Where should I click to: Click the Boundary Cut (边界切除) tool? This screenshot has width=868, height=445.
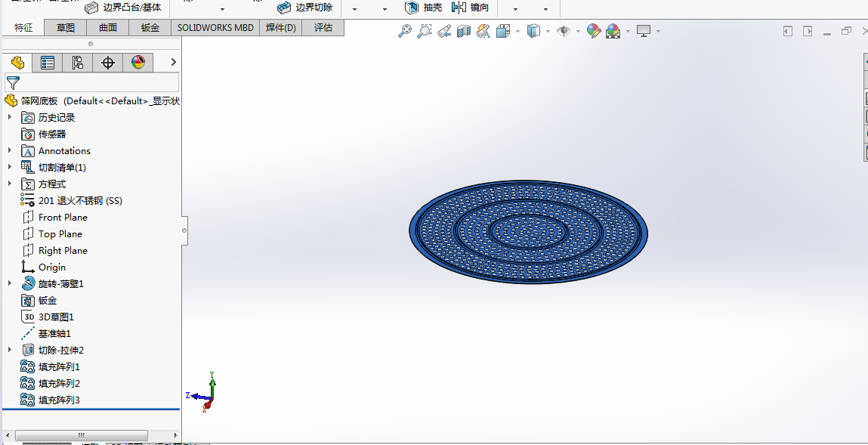(x=304, y=8)
